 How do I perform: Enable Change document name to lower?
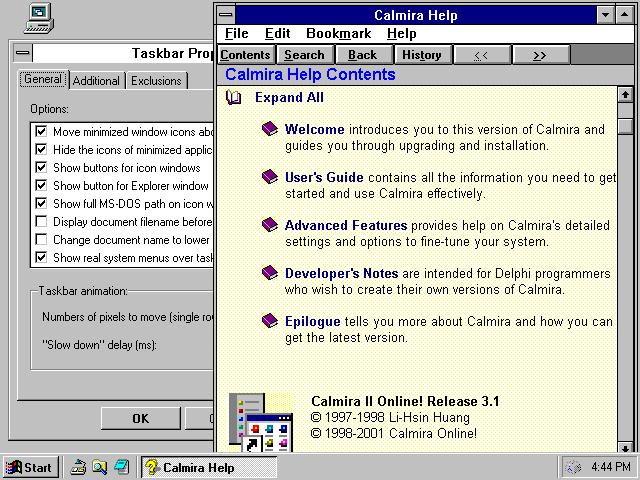click(41, 239)
